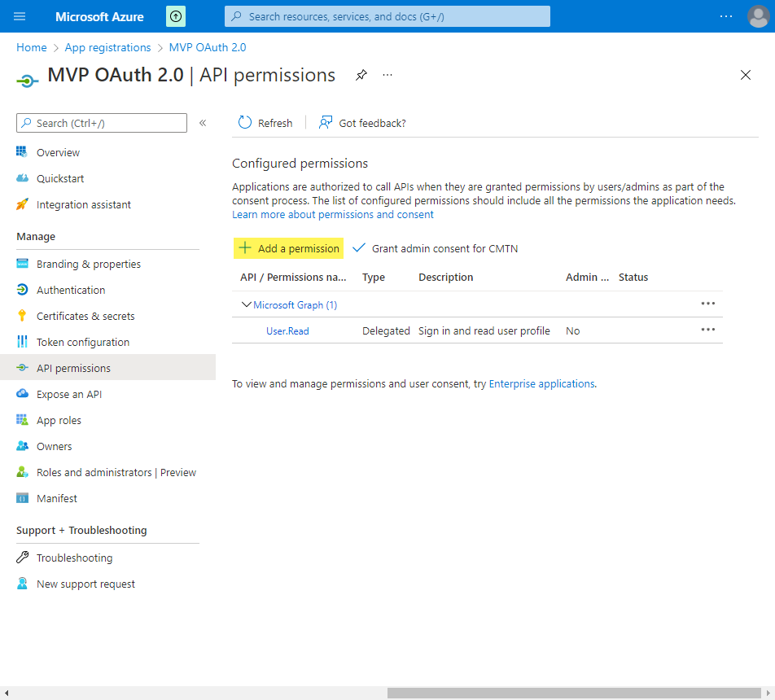
Task: Click the Integration assistant rocket icon
Action: (x=22, y=204)
